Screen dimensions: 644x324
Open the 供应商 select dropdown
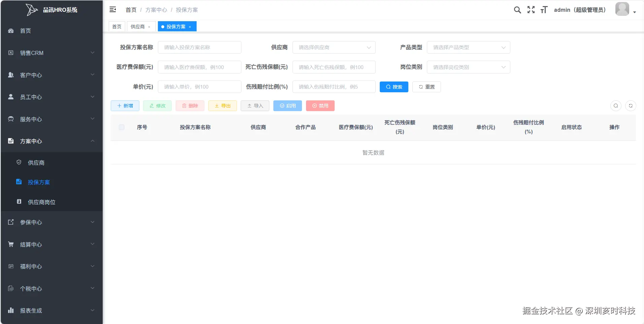click(334, 47)
